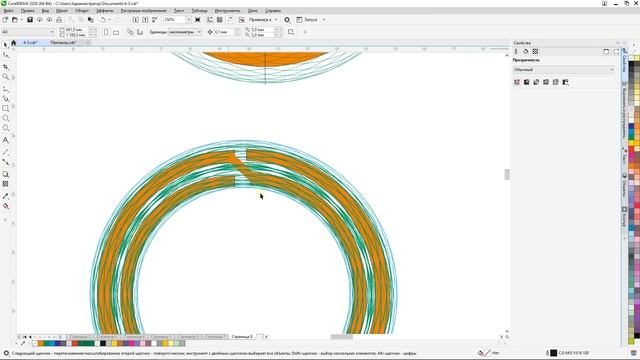Viewport: 640px width, 360px height.
Task: Select the Zoom magnifier tool
Action: (5, 77)
